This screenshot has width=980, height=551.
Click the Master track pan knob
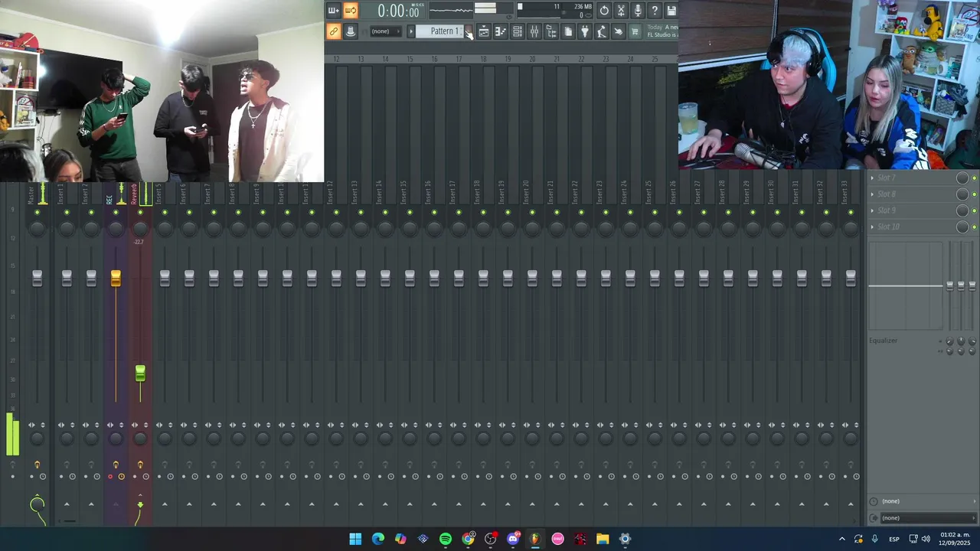pyautogui.click(x=37, y=228)
